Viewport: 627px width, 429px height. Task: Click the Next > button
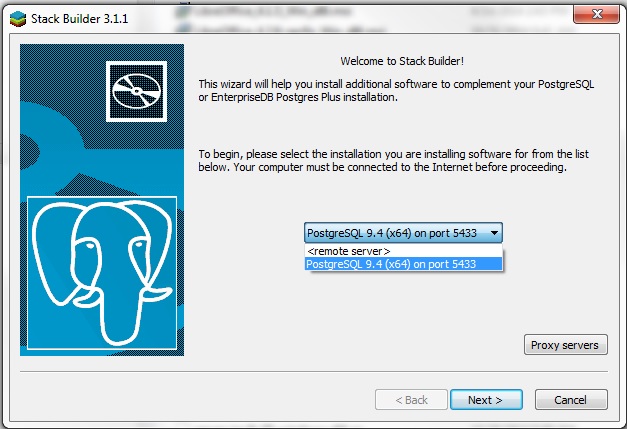click(486, 399)
